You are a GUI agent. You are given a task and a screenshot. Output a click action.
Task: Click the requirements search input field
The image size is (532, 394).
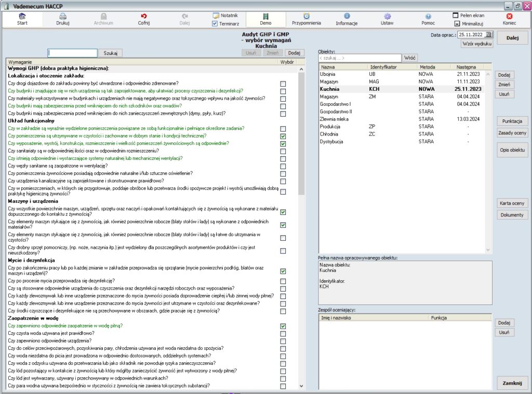pos(72,53)
